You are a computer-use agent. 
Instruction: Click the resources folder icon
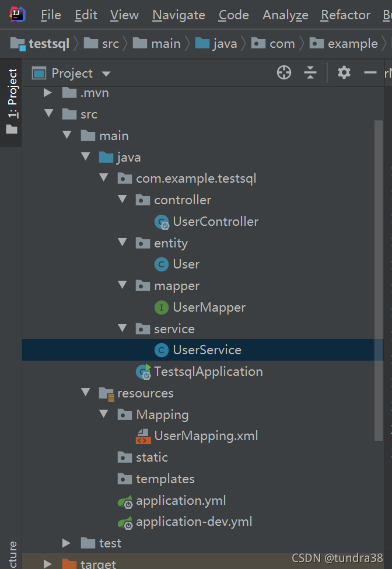tap(107, 394)
